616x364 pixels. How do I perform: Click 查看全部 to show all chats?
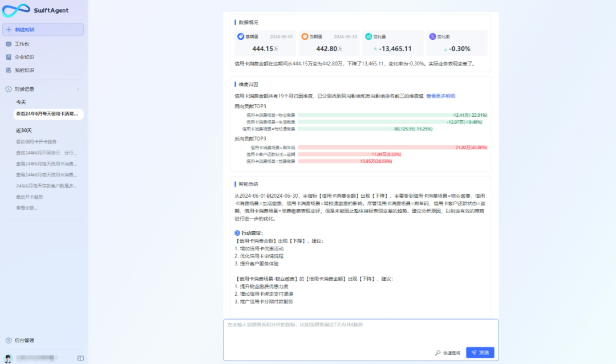[x=26, y=208]
